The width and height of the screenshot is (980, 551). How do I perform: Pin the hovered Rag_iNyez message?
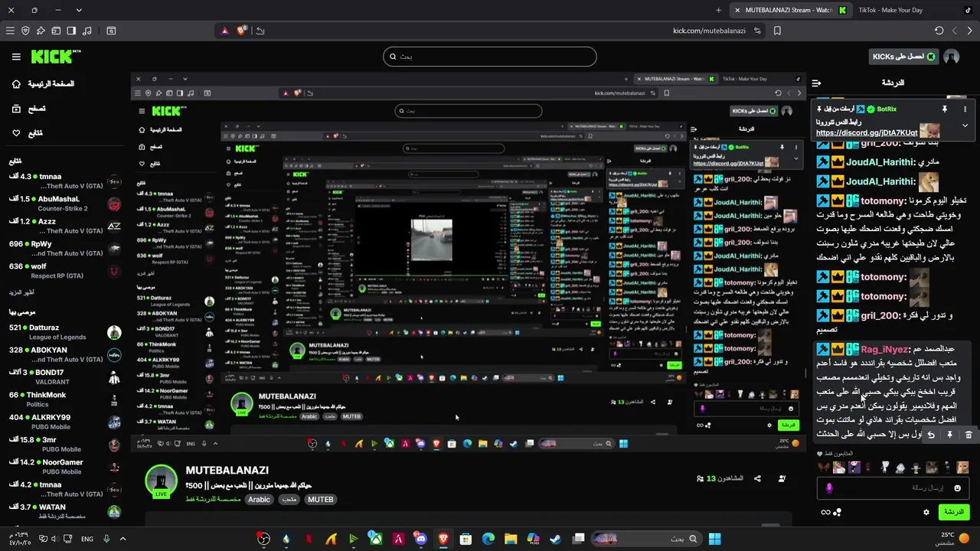coord(949,435)
